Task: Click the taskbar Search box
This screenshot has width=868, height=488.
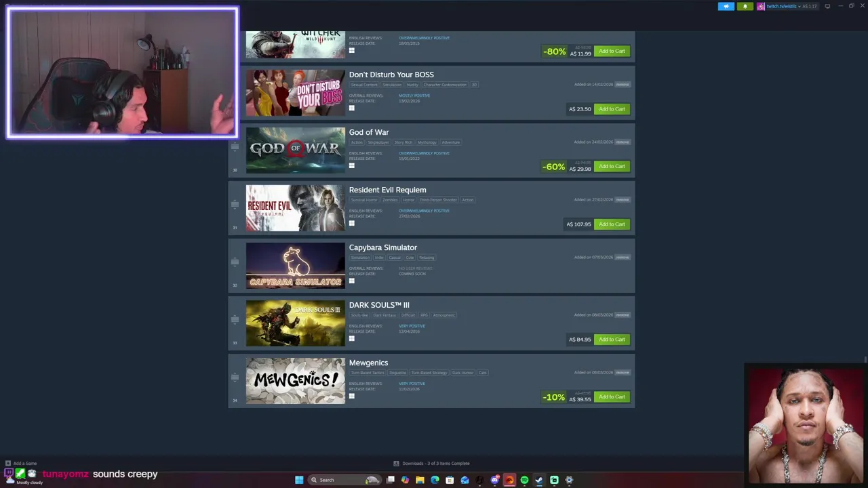Action: [x=343, y=480]
